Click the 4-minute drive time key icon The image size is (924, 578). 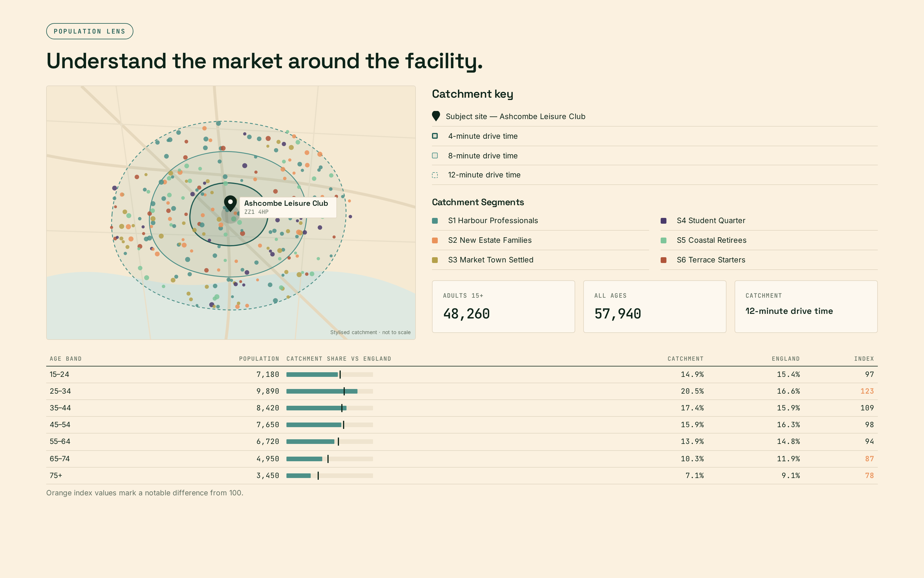click(435, 136)
